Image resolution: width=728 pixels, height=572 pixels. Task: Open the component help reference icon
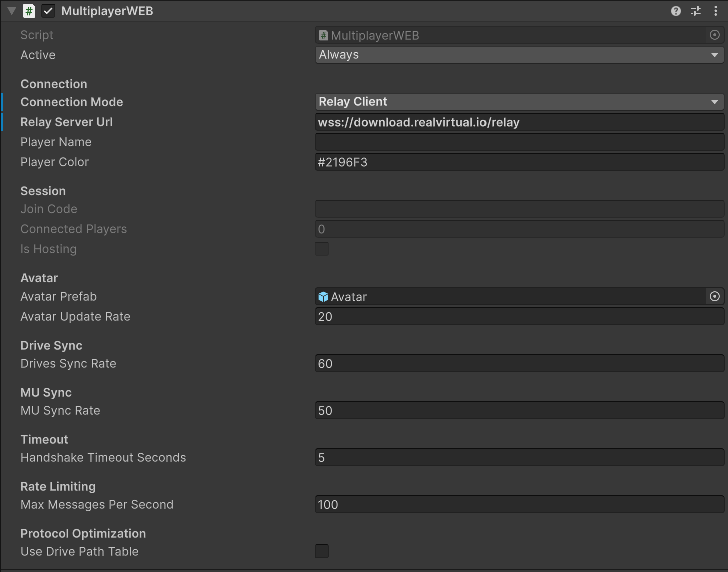point(675,11)
